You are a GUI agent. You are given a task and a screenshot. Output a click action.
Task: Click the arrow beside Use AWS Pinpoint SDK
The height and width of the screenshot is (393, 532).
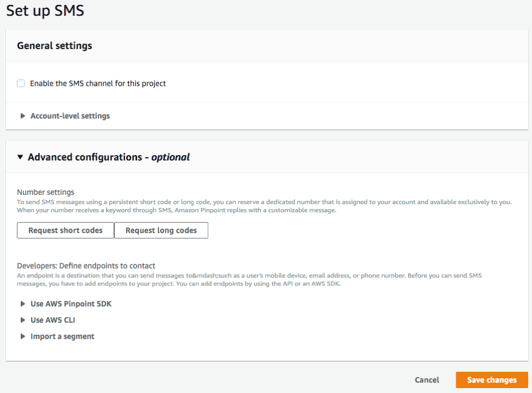[x=22, y=303]
